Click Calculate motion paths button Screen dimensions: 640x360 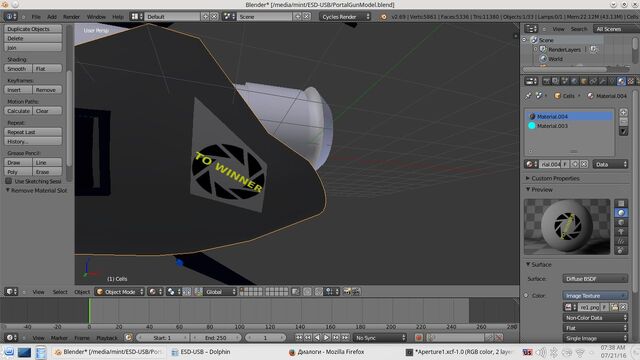[18, 111]
